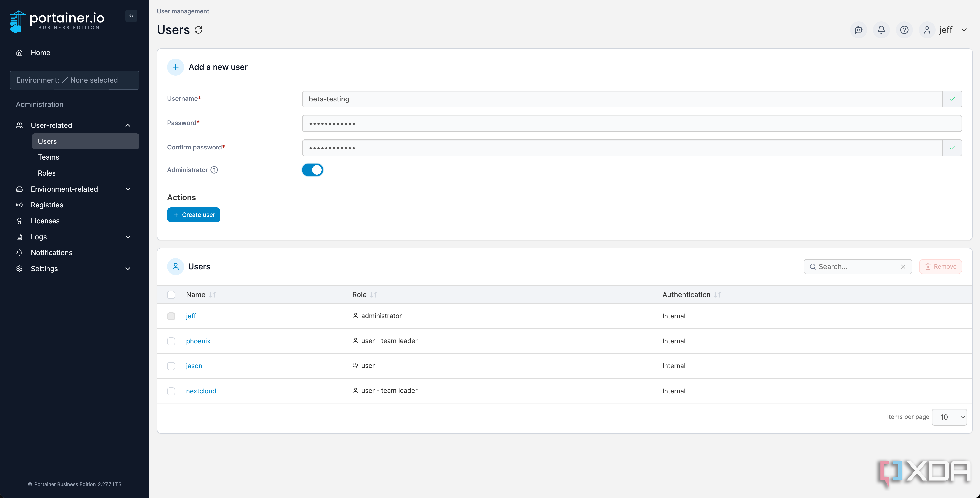Toggle off the Administrator switch
The height and width of the screenshot is (498, 980).
pos(312,170)
